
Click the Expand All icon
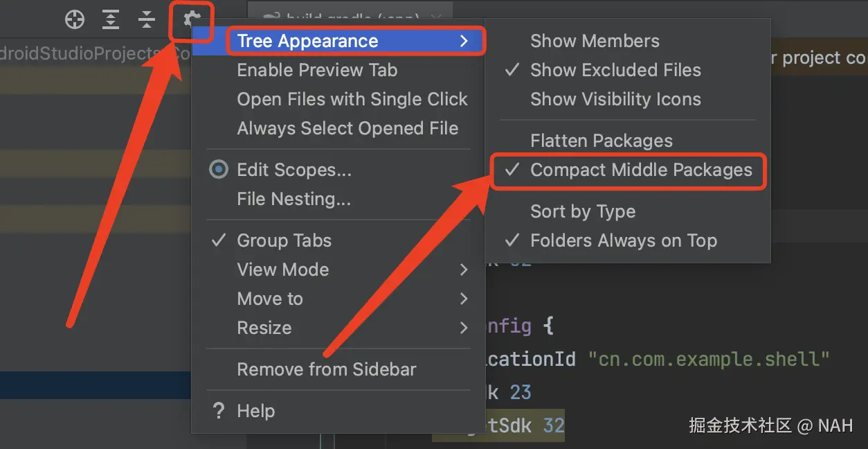coord(110,19)
